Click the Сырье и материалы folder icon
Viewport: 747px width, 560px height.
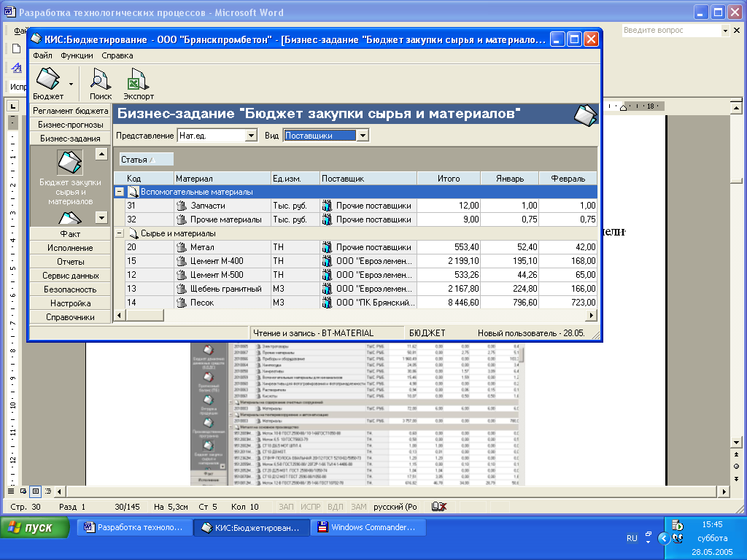[x=133, y=233]
